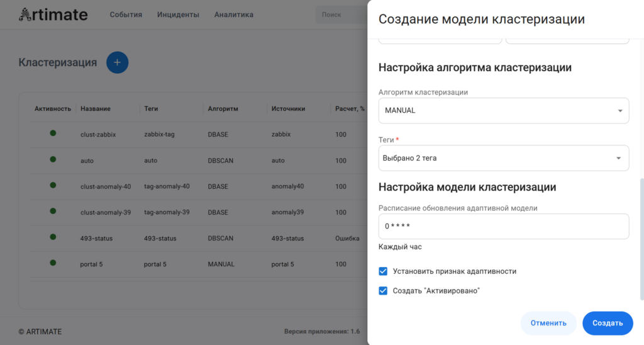This screenshot has height=345, width=644.
Task: Open the Алгоритм кластеризации dropdown
Action: pos(504,111)
